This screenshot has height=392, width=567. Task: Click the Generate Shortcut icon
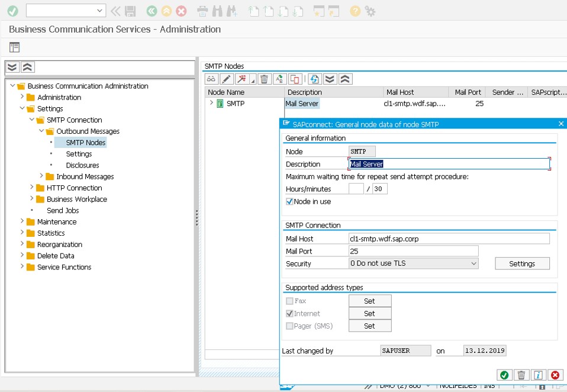pyautogui.click(x=333, y=11)
